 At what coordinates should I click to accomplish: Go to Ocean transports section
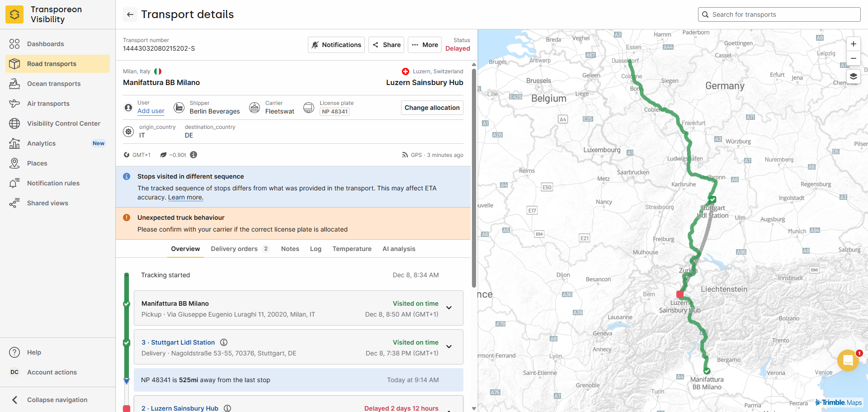point(57,84)
